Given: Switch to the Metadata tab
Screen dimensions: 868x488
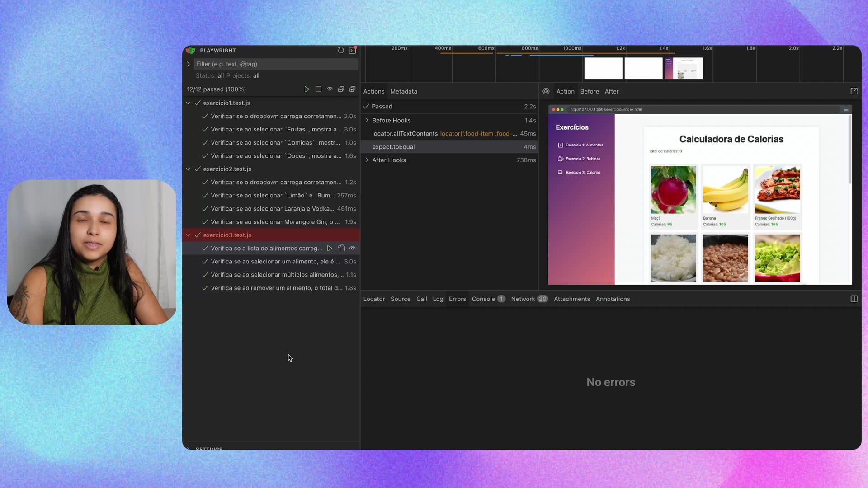Looking at the screenshot, I should click(x=403, y=91).
